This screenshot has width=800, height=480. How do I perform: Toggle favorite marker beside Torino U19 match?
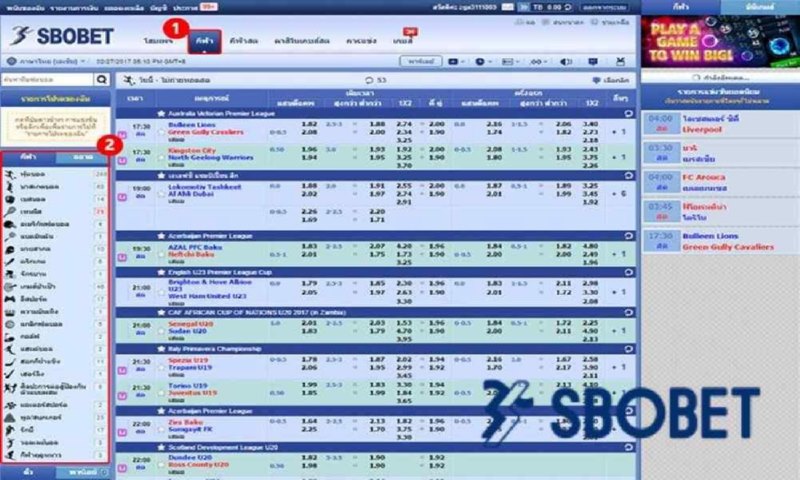pos(161,393)
